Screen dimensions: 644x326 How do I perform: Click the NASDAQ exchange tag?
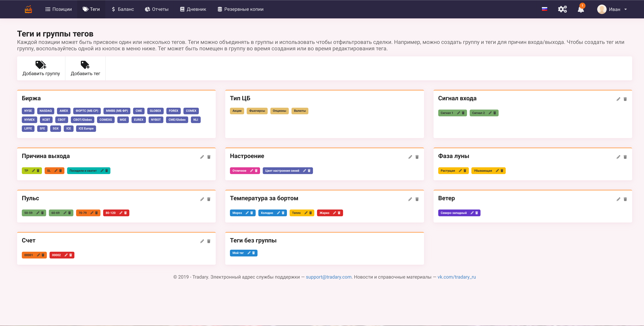pos(45,111)
